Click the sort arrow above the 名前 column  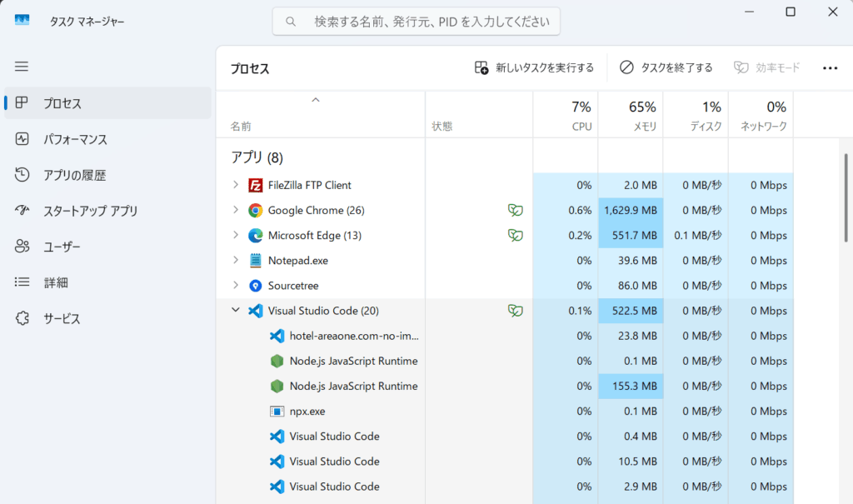(x=316, y=100)
